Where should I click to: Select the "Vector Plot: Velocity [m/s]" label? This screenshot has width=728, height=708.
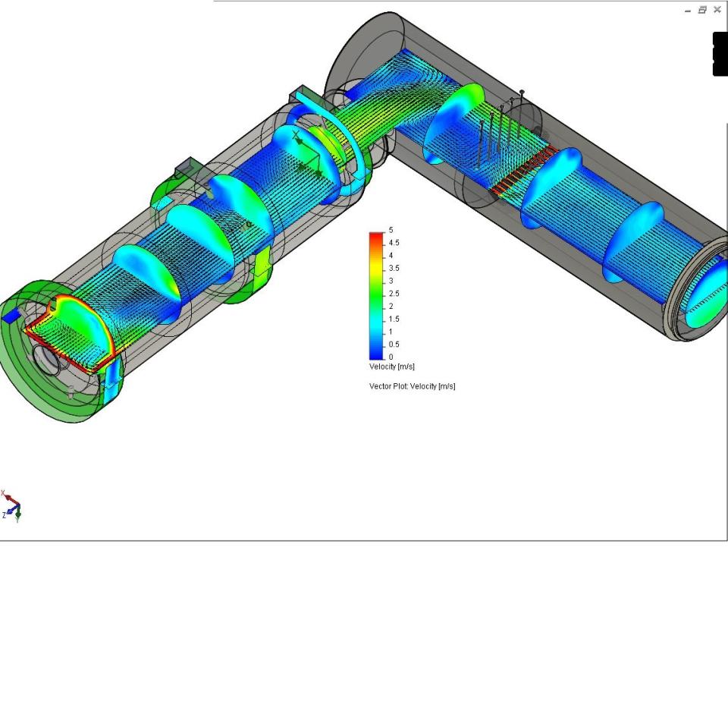point(412,386)
